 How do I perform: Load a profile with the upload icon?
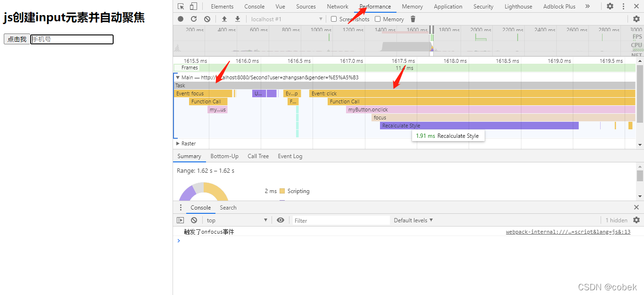(224, 19)
